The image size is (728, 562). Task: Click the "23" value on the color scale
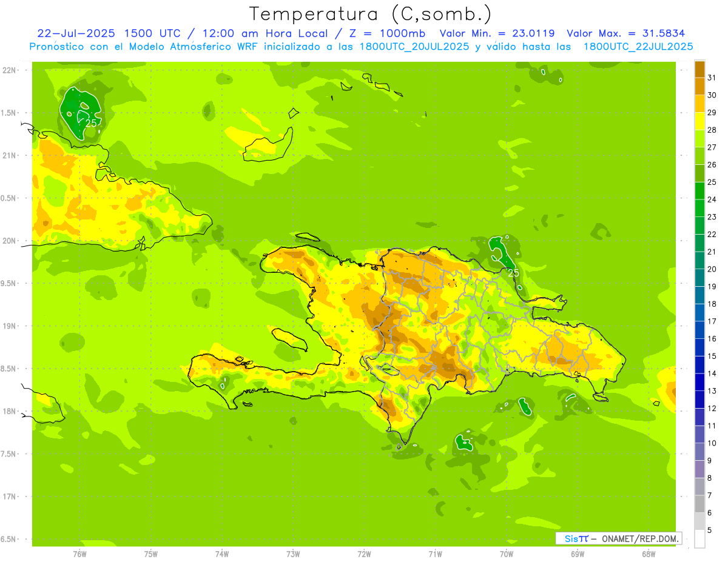click(x=712, y=217)
